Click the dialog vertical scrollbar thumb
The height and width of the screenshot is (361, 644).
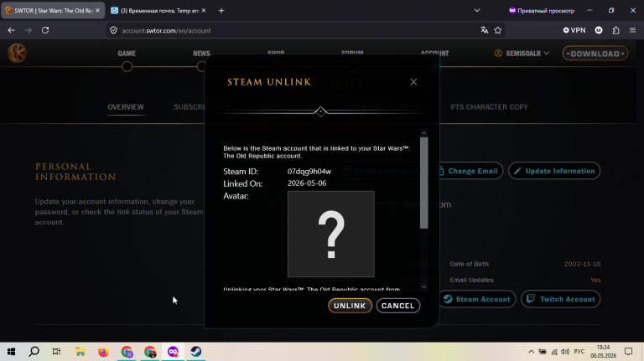[x=423, y=183]
